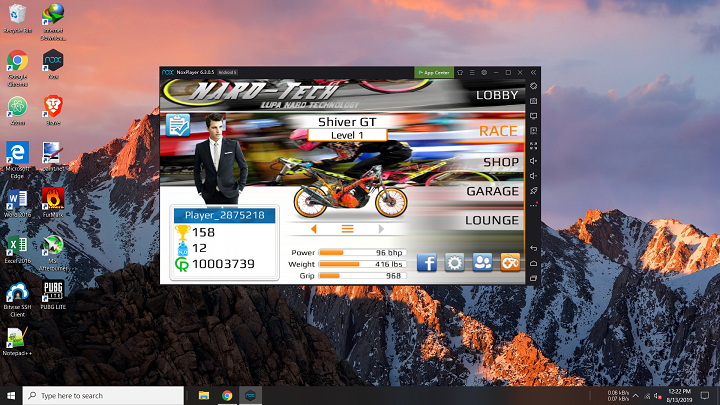Click the taskbar search box
Viewport: 720px width, 405px height.
click(103, 395)
